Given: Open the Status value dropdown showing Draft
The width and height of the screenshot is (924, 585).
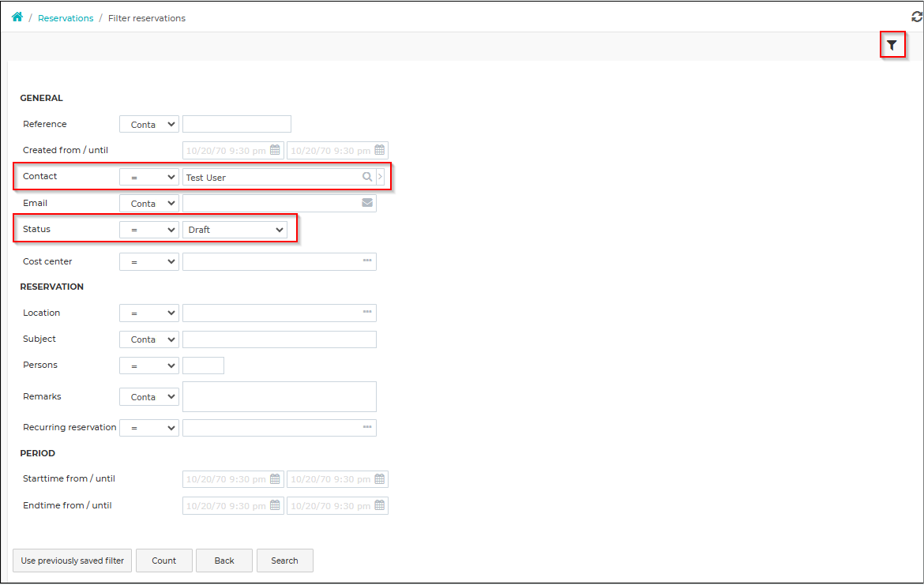Looking at the screenshot, I should [x=235, y=230].
